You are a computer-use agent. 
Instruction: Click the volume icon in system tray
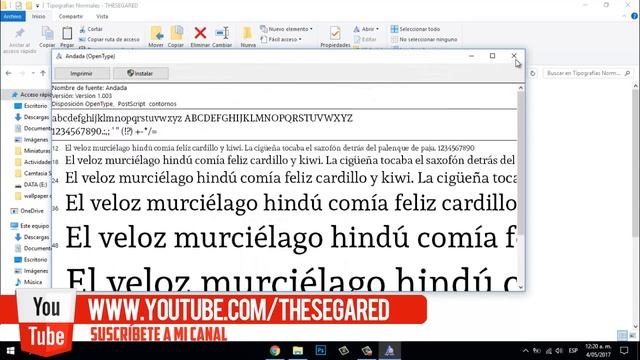[559, 351]
